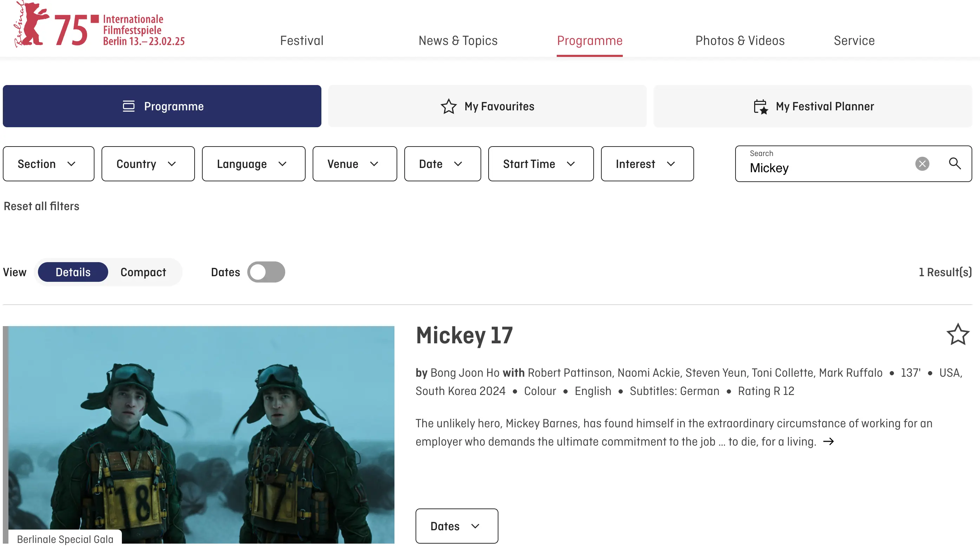Screen dimensions: 980x551
Task: Open the Festival menu item
Action: click(x=302, y=40)
